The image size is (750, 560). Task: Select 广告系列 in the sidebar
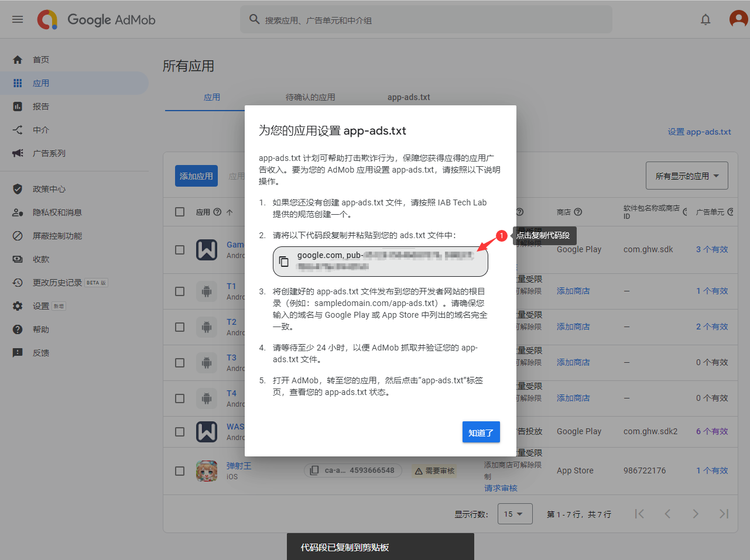pyautogui.click(x=49, y=153)
